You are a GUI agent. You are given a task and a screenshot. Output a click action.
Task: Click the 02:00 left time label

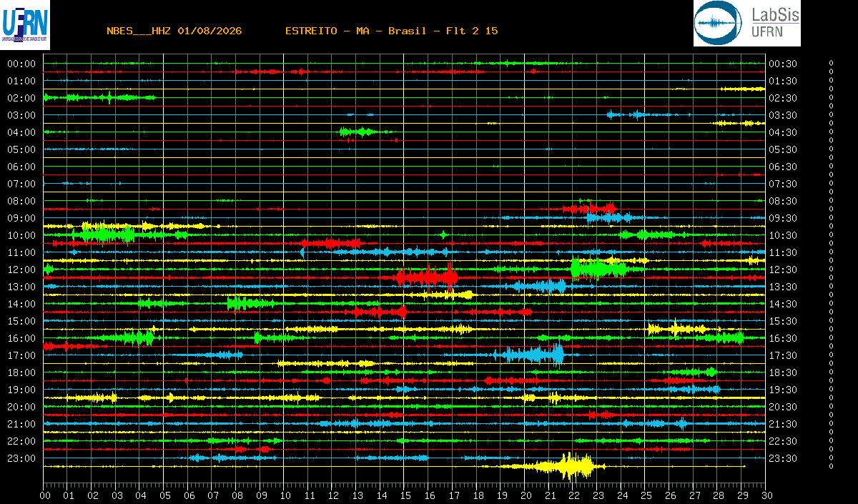click(x=21, y=98)
